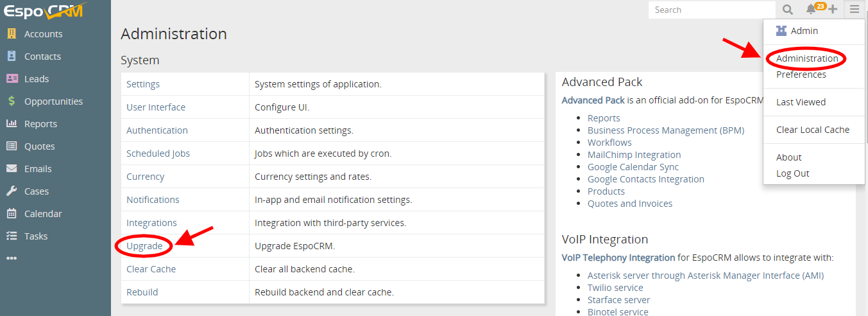
Task: Open the Scheduled Jobs link
Action: pyautogui.click(x=158, y=154)
